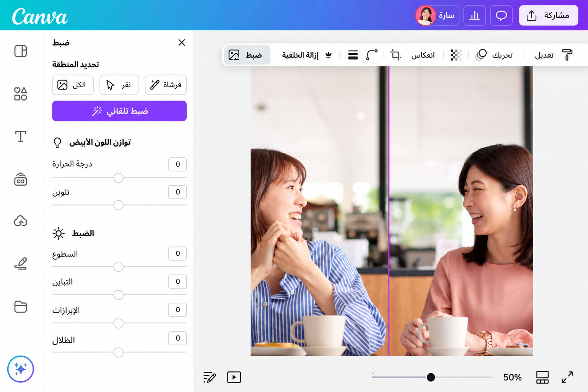Click the درجة الحرارة value input field
Image resolution: width=588 pixels, height=392 pixels.
[x=178, y=164]
